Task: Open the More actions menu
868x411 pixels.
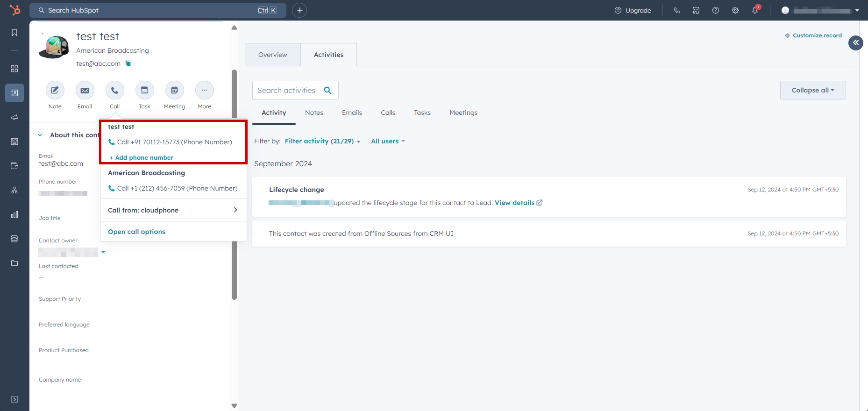Action: (205, 90)
